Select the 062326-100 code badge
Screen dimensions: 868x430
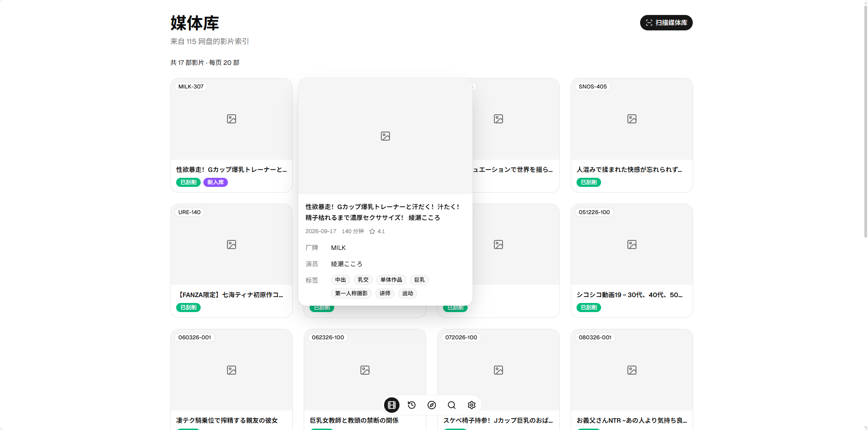click(328, 337)
